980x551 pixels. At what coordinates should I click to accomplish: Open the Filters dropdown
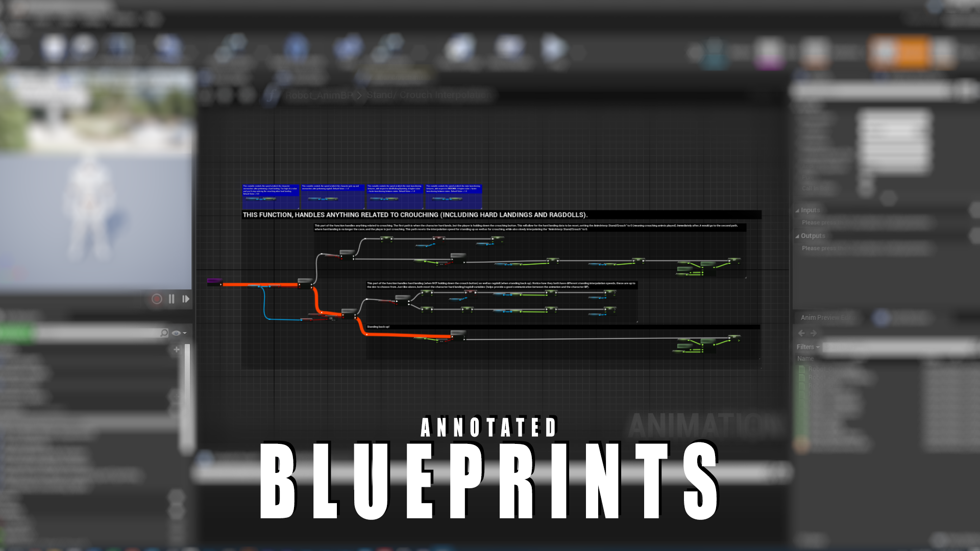pyautogui.click(x=807, y=347)
